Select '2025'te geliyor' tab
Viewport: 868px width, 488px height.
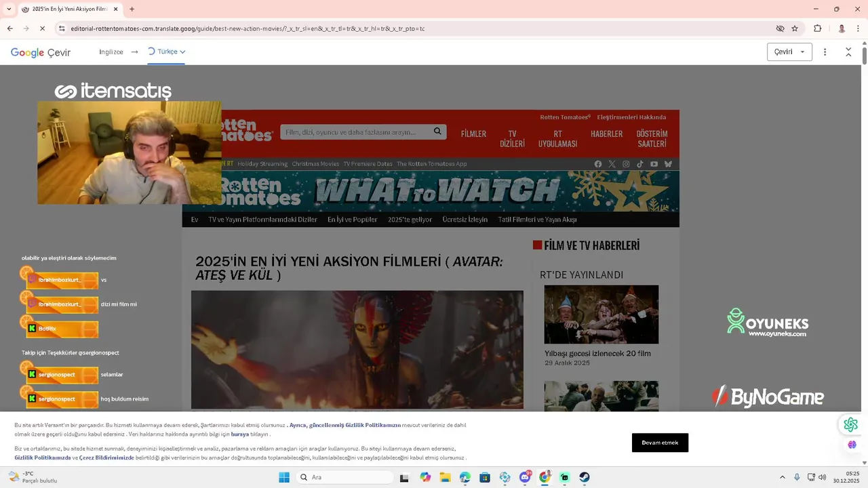(x=410, y=220)
